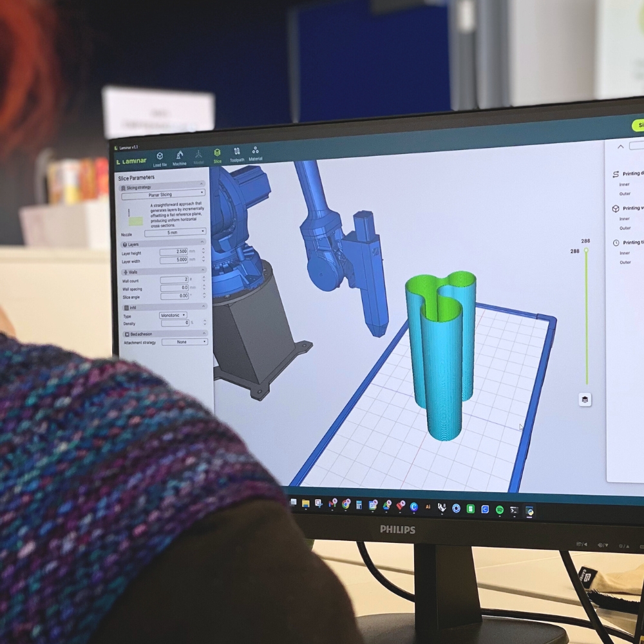This screenshot has height=644, width=644.
Task: Click the Walls section icon
Action: click(x=126, y=272)
